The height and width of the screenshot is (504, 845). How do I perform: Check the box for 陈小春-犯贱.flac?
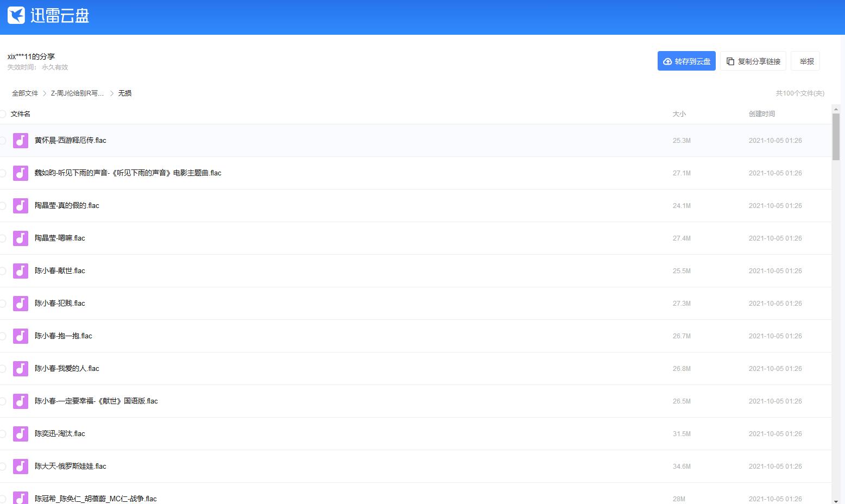pyautogui.click(x=3, y=304)
